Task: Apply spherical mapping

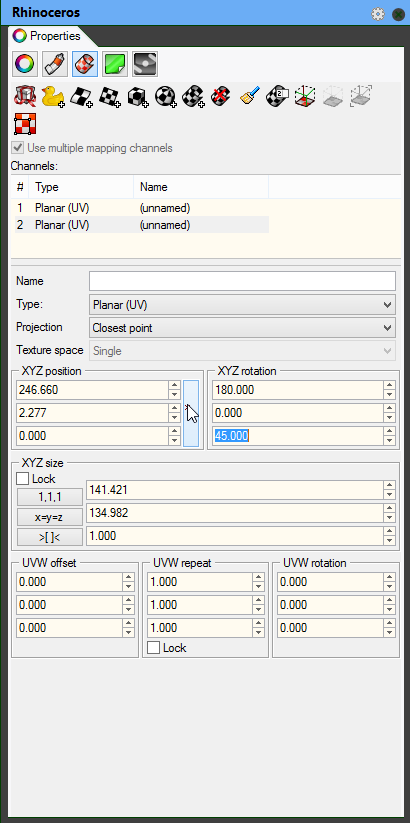Action: [165, 97]
